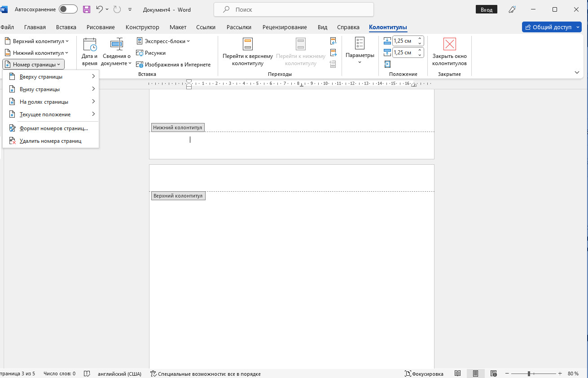588x378 pixels.
Task: Adjust the zoom slider in status bar
Action: click(529, 374)
